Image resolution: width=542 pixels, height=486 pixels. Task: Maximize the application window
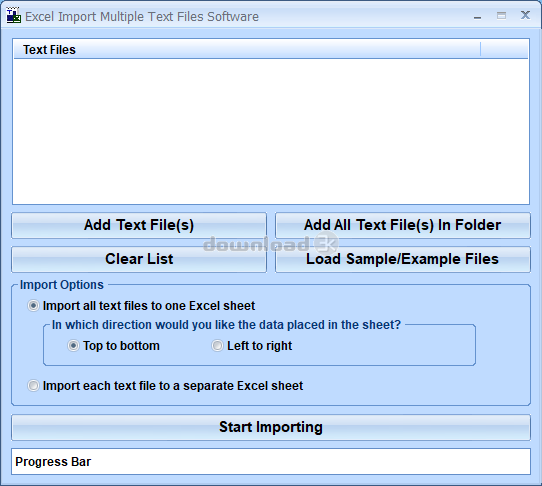point(501,16)
